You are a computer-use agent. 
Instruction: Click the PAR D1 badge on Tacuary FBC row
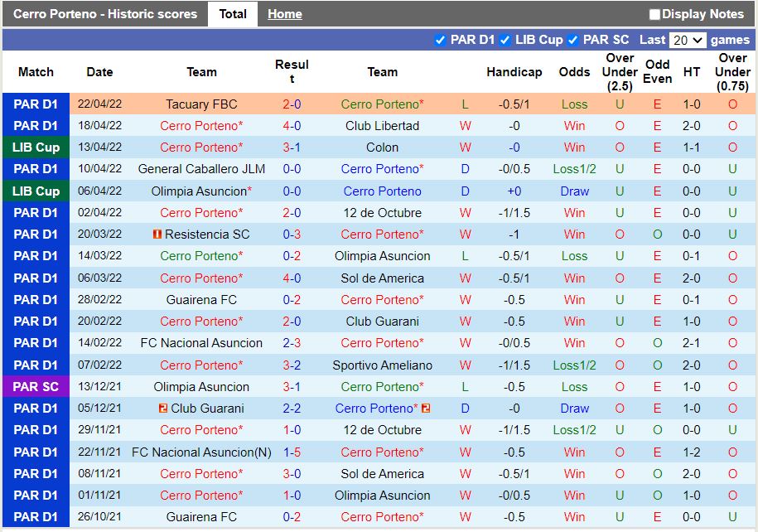click(35, 104)
